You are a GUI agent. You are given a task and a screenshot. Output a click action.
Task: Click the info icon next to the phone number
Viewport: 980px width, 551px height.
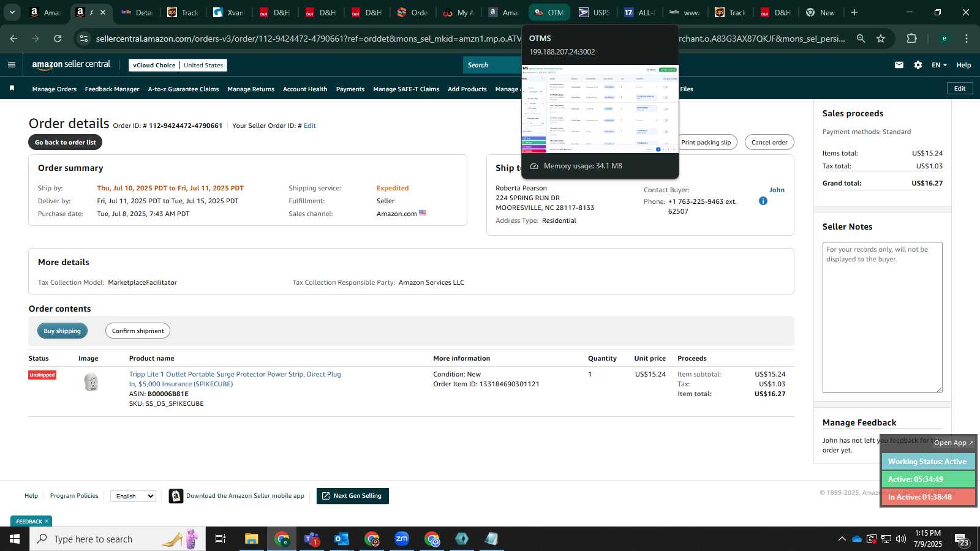[x=763, y=201]
